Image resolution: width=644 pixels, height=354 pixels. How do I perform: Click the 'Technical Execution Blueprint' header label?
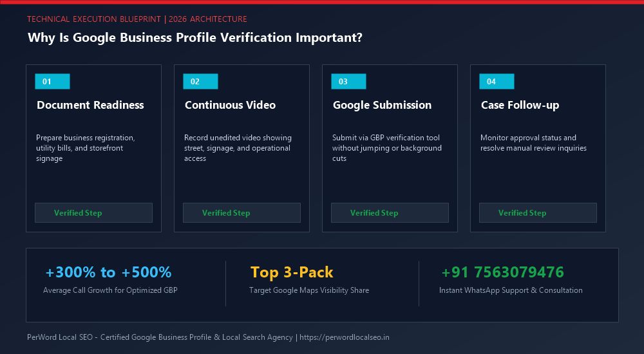pos(94,19)
